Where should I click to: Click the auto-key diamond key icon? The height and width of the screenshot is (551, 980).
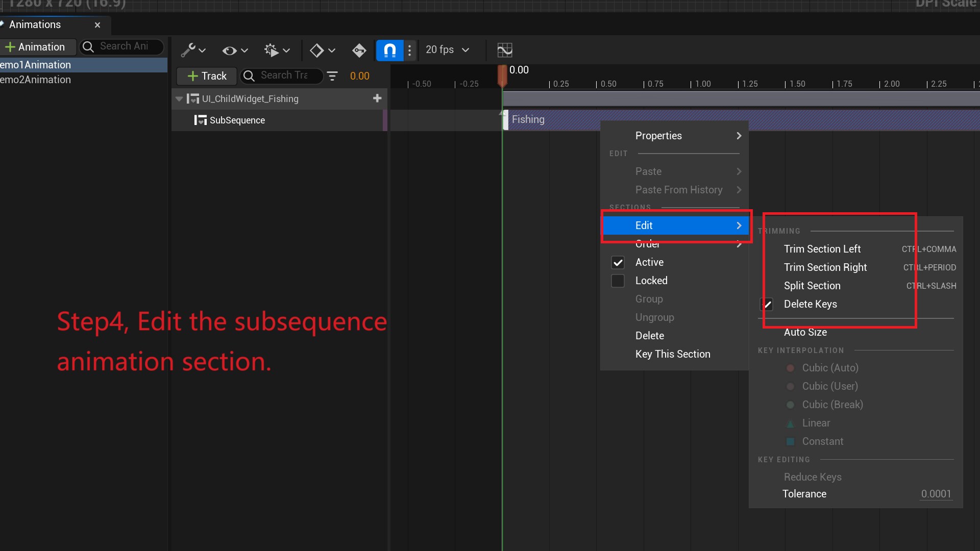tap(359, 50)
